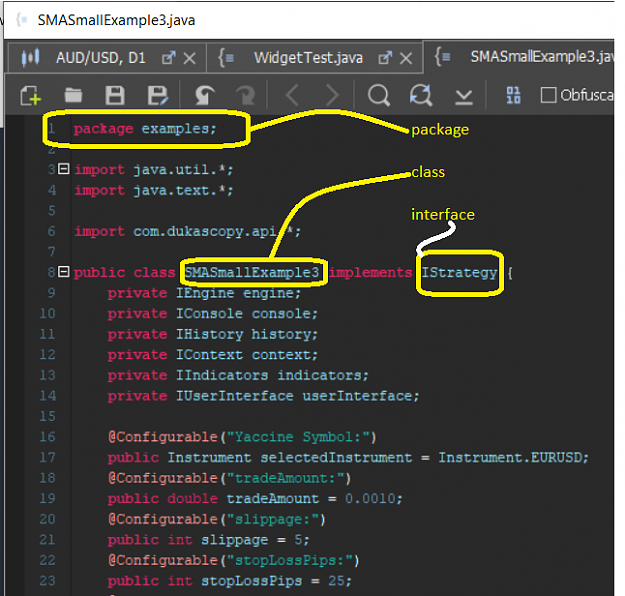The width and height of the screenshot is (625, 596).
Task: Click line number 15 in the gutter
Action: click(47, 416)
